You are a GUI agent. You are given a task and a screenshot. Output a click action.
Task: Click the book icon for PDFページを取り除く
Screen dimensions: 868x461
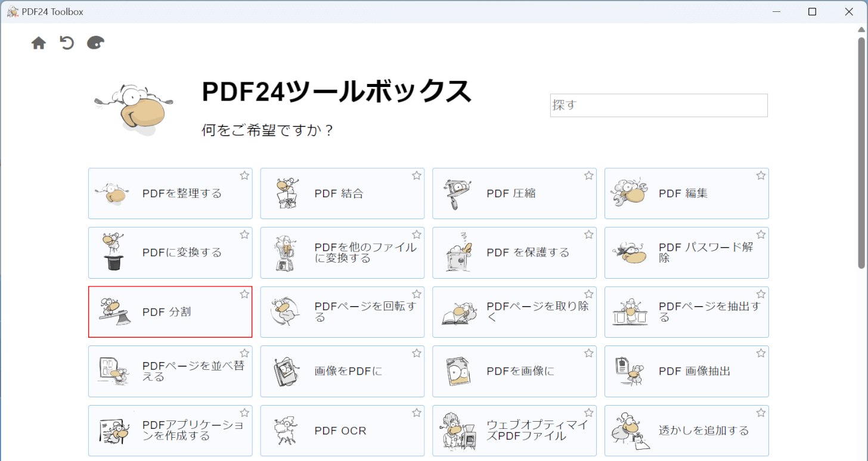coord(458,313)
